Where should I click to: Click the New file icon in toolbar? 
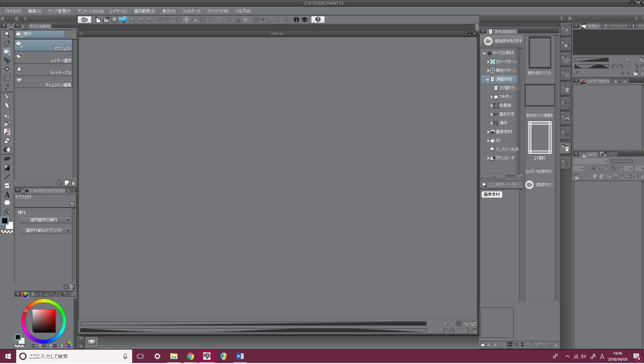point(98,20)
